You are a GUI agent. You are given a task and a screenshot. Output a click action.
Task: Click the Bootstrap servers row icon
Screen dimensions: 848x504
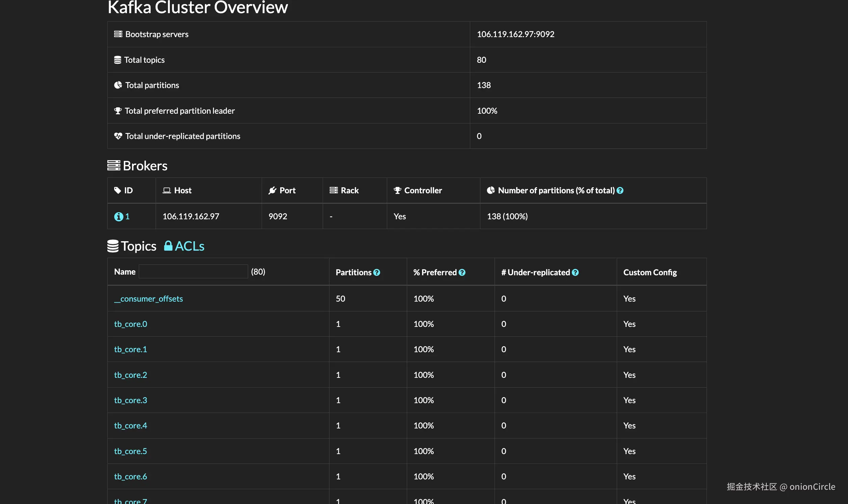[x=118, y=34]
